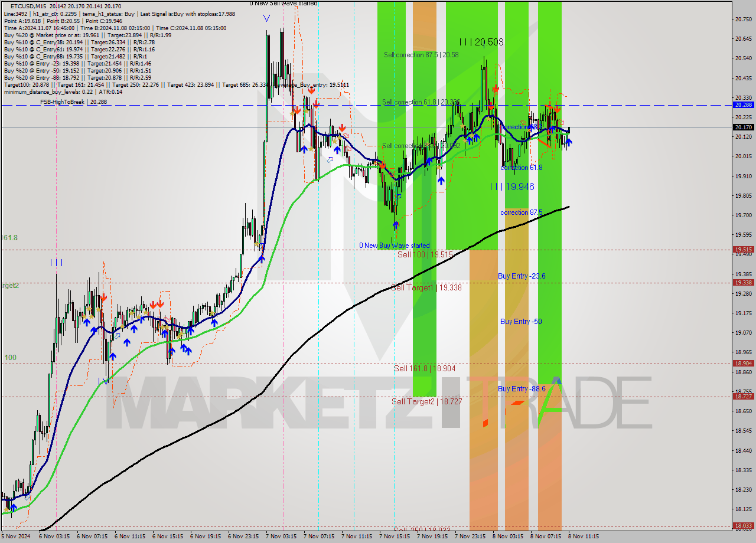Select the FSB-HighToBreak | 20.288 label
Screen dimensions: 756x543
pos(74,102)
